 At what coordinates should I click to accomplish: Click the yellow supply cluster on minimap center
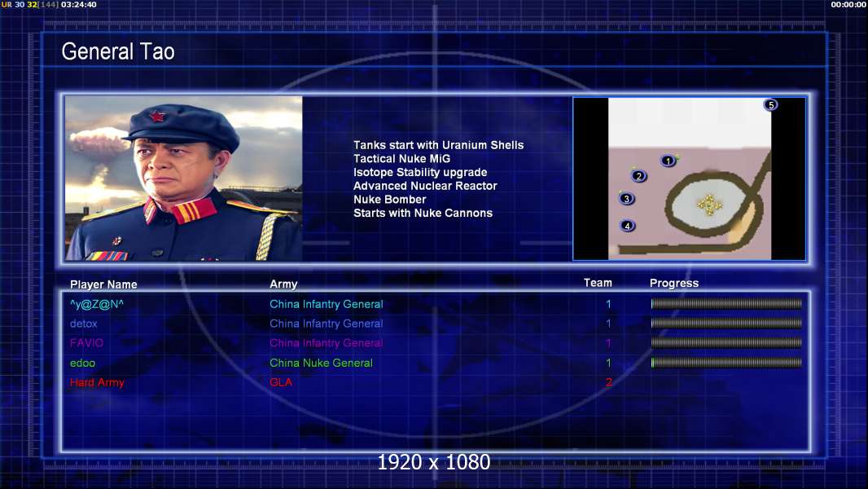click(x=709, y=205)
